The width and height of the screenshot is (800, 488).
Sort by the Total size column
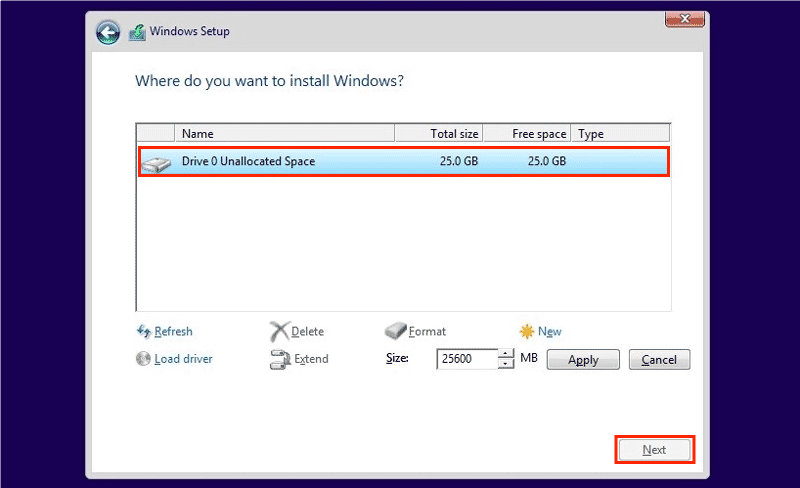[439, 134]
